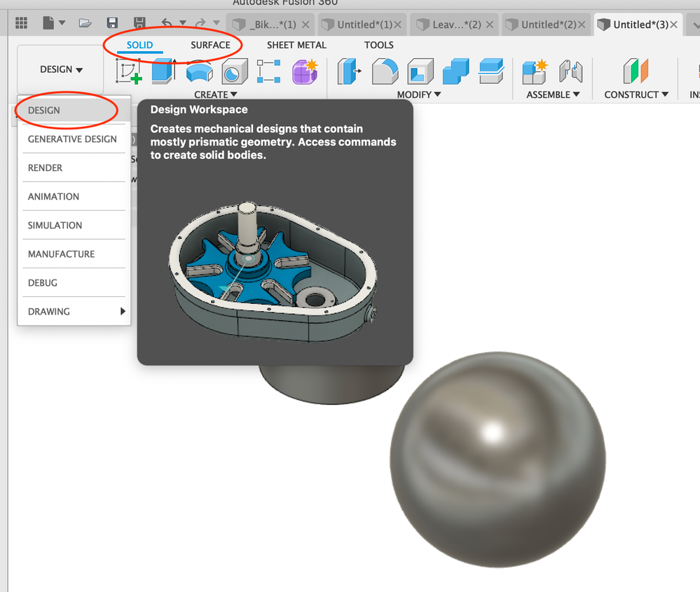Click the New Component icon
The width and height of the screenshot is (700, 592).
tap(535, 71)
